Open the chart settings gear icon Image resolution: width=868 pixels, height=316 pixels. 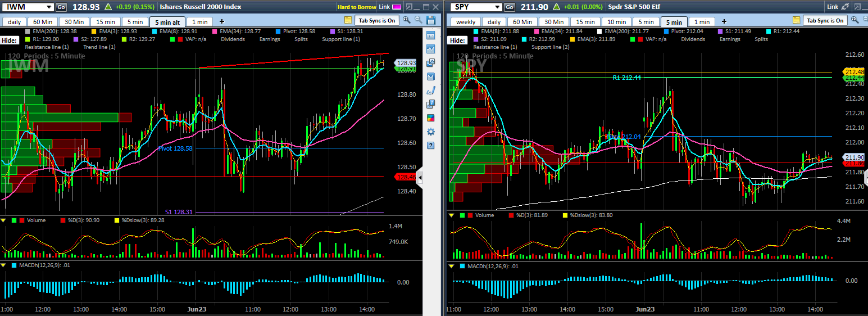[x=431, y=132]
